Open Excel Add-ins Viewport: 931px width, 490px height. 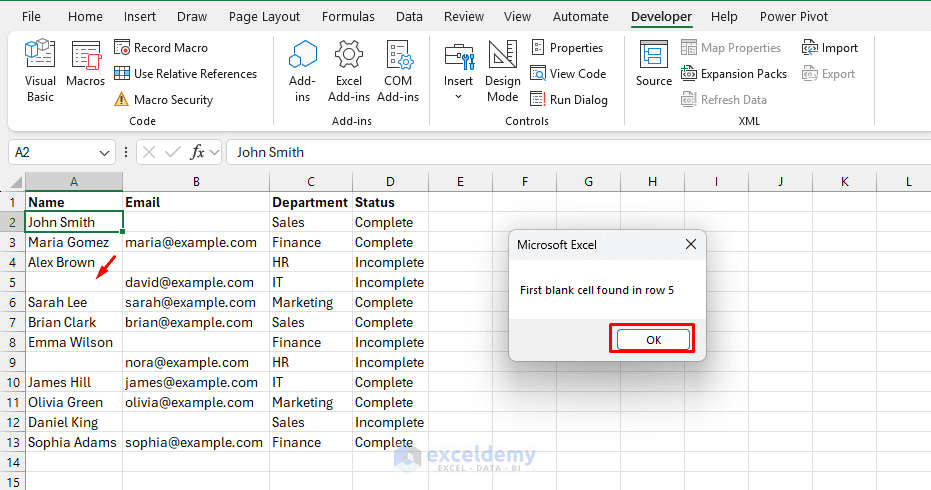pyautogui.click(x=349, y=71)
